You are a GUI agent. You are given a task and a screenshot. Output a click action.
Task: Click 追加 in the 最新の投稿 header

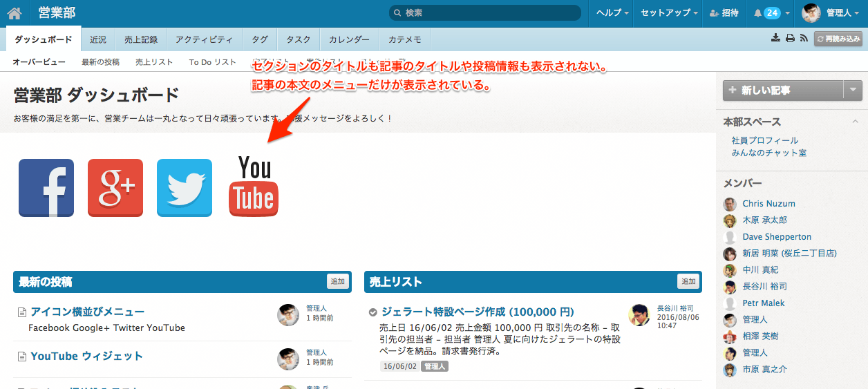click(x=337, y=281)
